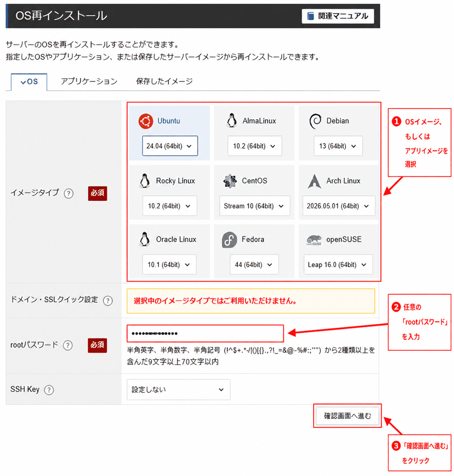The height and width of the screenshot is (476, 454).
Task: Click the AlmaLinux penguin icon
Action: [x=232, y=121]
